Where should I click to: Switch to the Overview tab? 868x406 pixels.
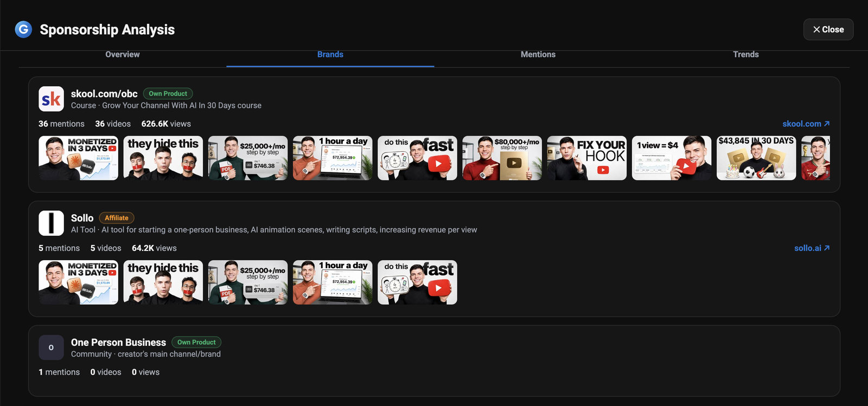tap(123, 54)
